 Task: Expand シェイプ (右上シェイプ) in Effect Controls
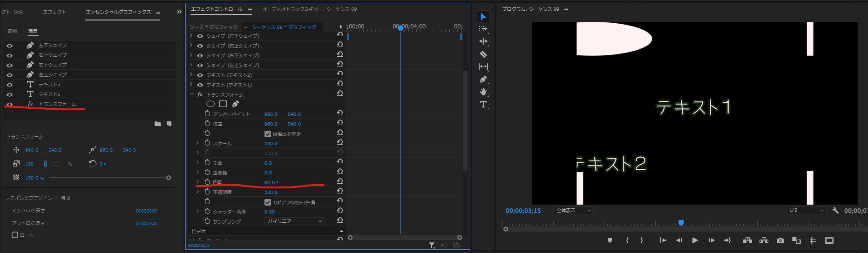point(191,45)
